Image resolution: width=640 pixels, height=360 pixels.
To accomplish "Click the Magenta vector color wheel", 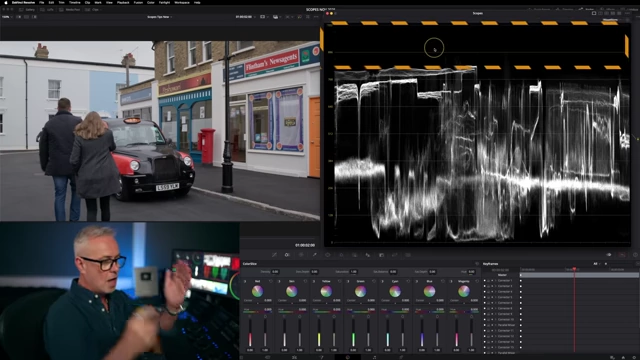I will point(464,291).
